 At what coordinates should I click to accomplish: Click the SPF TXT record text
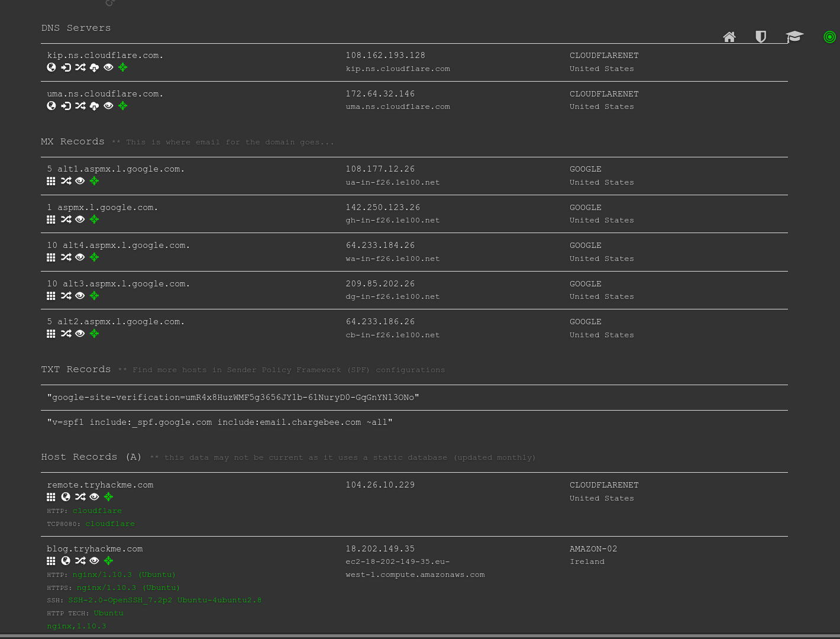click(x=219, y=422)
